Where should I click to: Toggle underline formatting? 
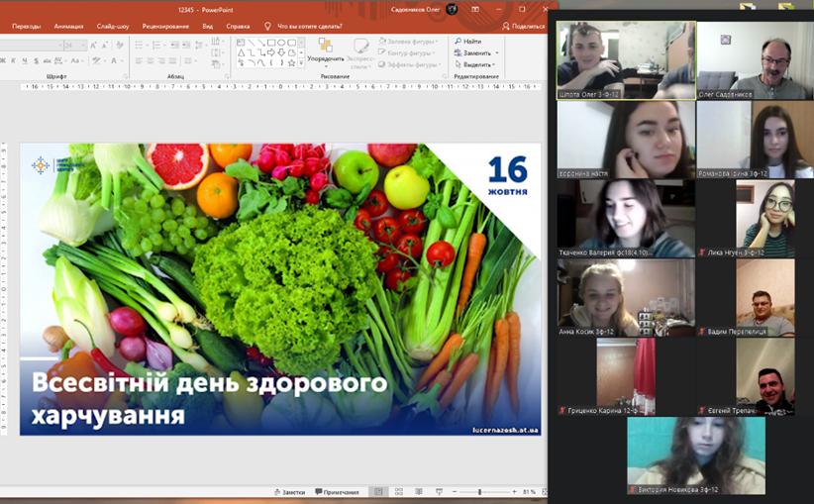(25, 60)
